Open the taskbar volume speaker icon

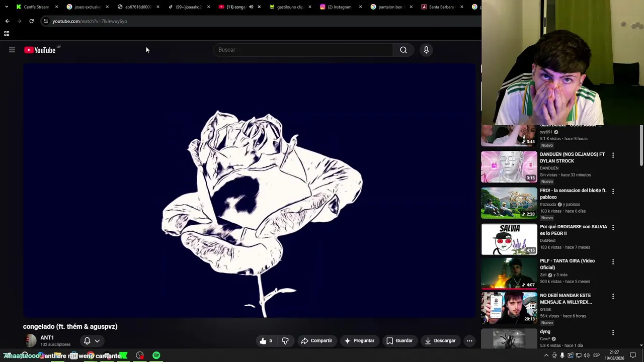(587, 355)
